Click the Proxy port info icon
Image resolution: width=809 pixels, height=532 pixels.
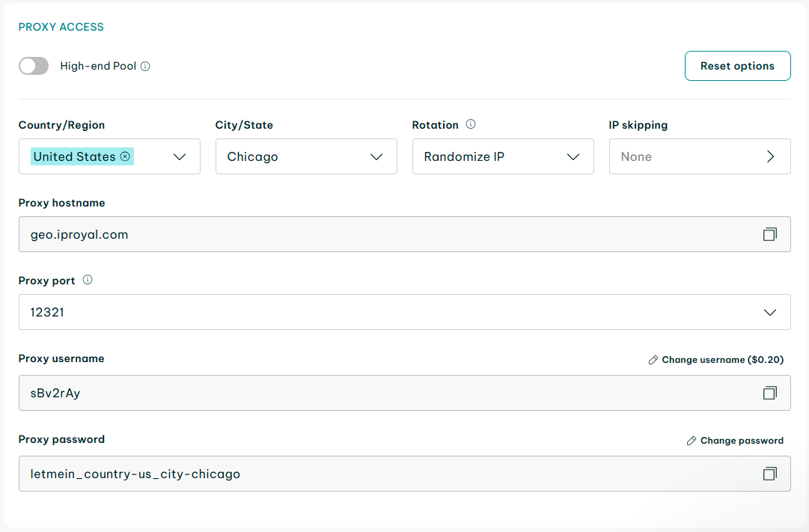(88, 281)
